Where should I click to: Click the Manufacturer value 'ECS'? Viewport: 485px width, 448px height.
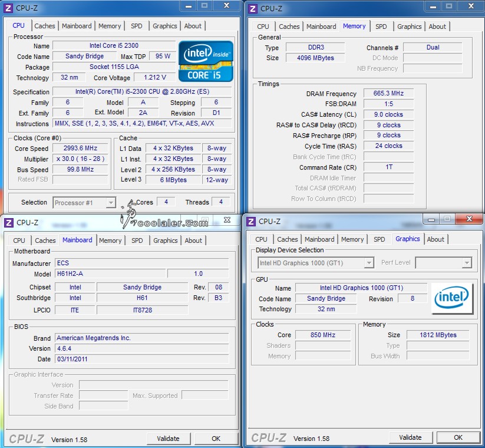[x=142, y=263]
